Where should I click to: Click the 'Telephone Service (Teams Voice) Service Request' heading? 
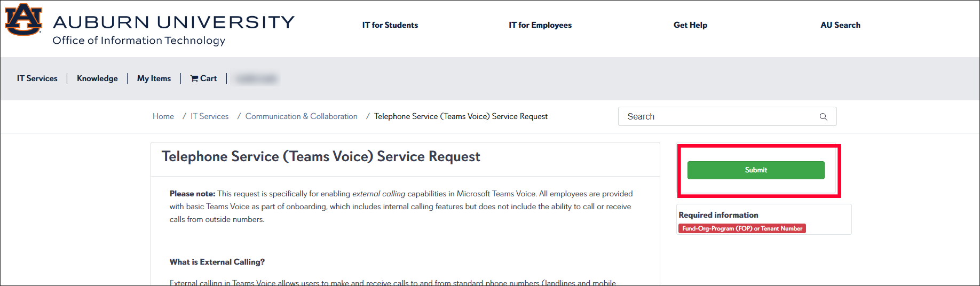(321, 156)
